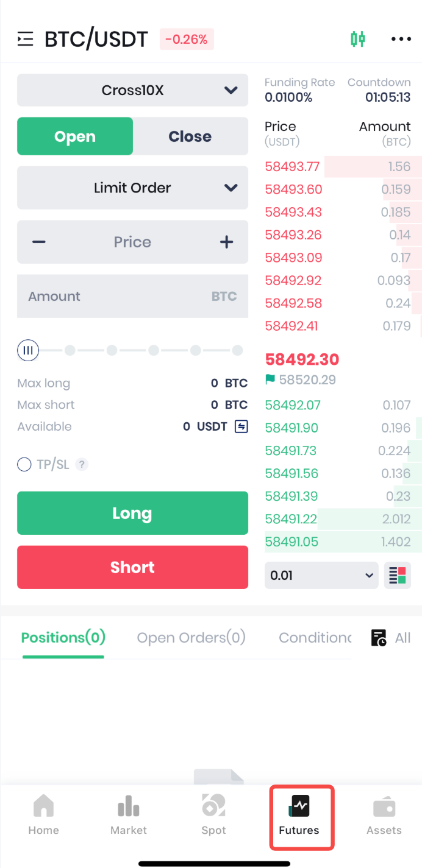
Task: Change the order book layout icon
Action: (397, 576)
